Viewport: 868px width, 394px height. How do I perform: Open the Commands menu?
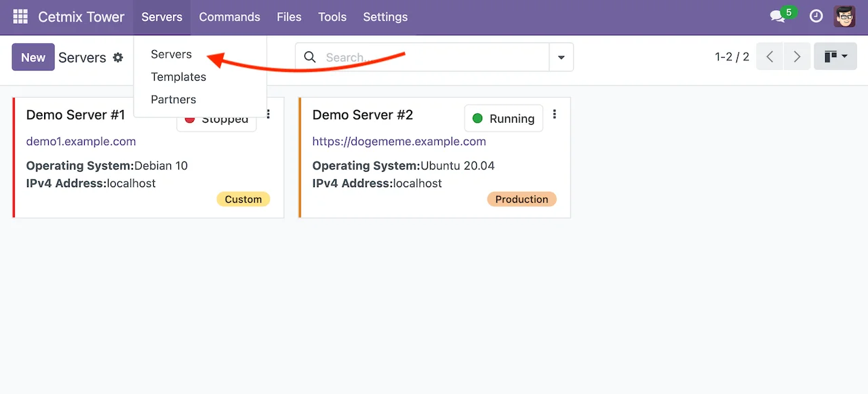click(229, 17)
